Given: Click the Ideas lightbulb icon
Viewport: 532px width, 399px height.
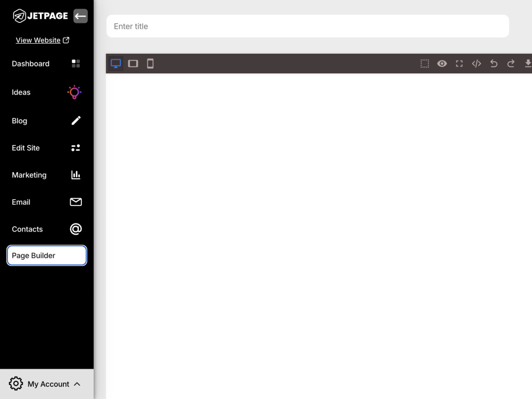Looking at the screenshot, I should click(x=74, y=92).
